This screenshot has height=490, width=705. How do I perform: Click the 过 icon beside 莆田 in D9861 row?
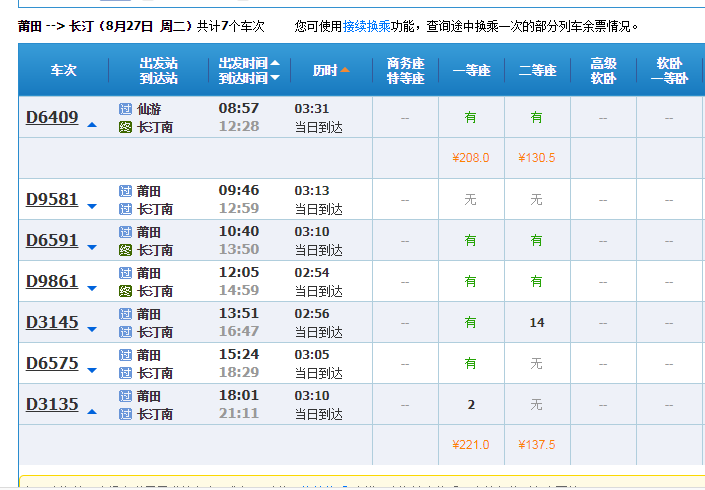click(x=125, y=273)
